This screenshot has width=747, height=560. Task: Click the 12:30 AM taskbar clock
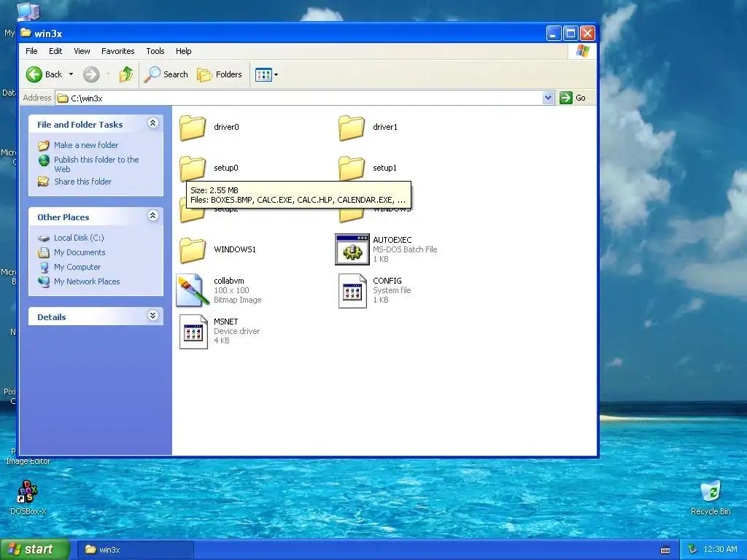720,550
